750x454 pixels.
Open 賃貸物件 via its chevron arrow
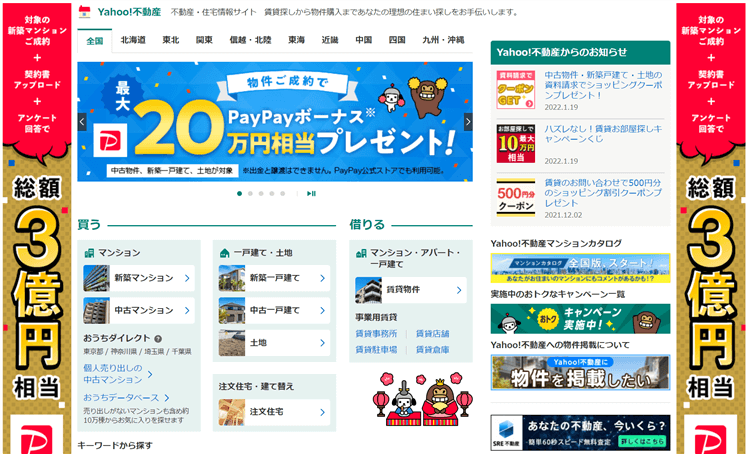(x=459, y=290)
